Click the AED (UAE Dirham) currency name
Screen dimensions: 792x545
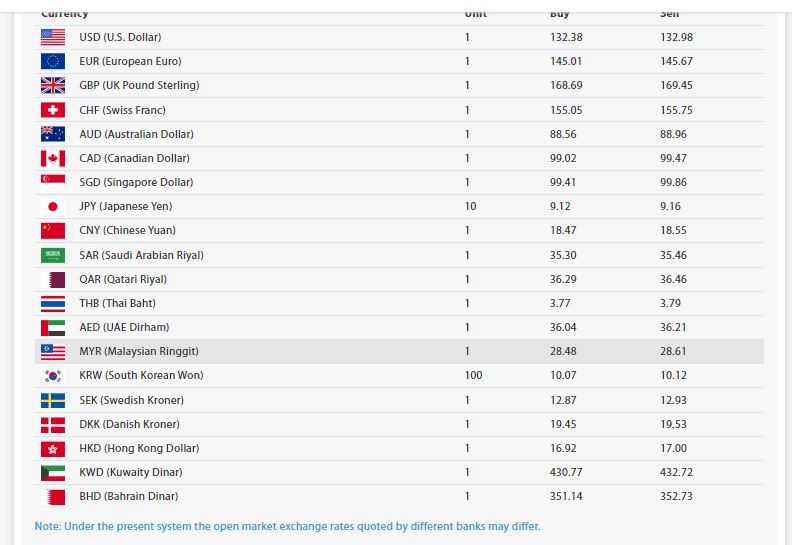coord(124,327)
